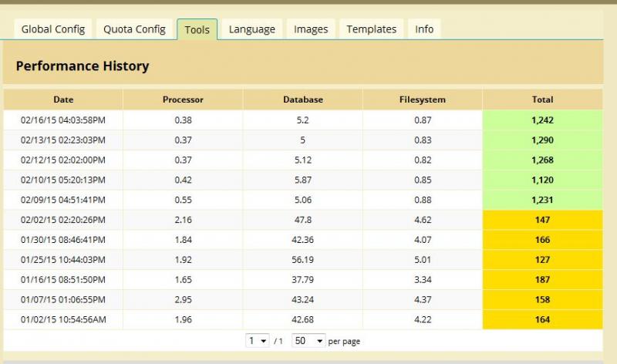Screen dimensions: 617x364
Task: Go to the Images tab
Action: click(x=311, y=29)
